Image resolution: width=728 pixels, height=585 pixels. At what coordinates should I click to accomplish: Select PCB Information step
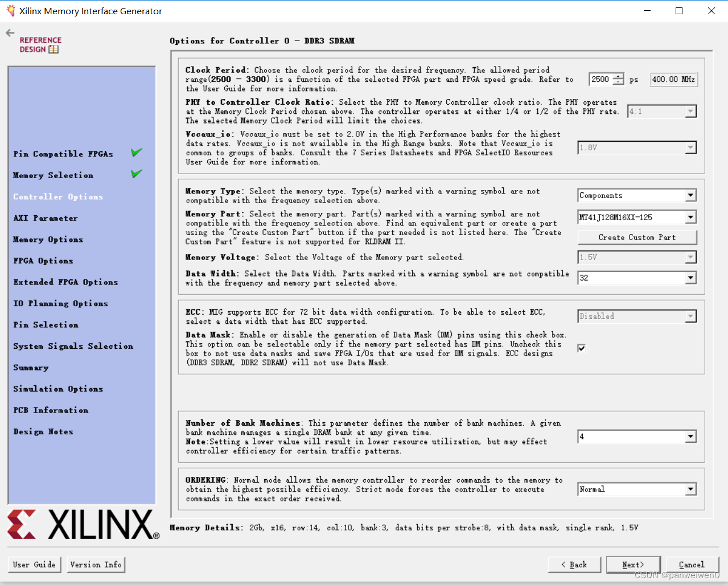pyautogui.click(x=51, y=410)
